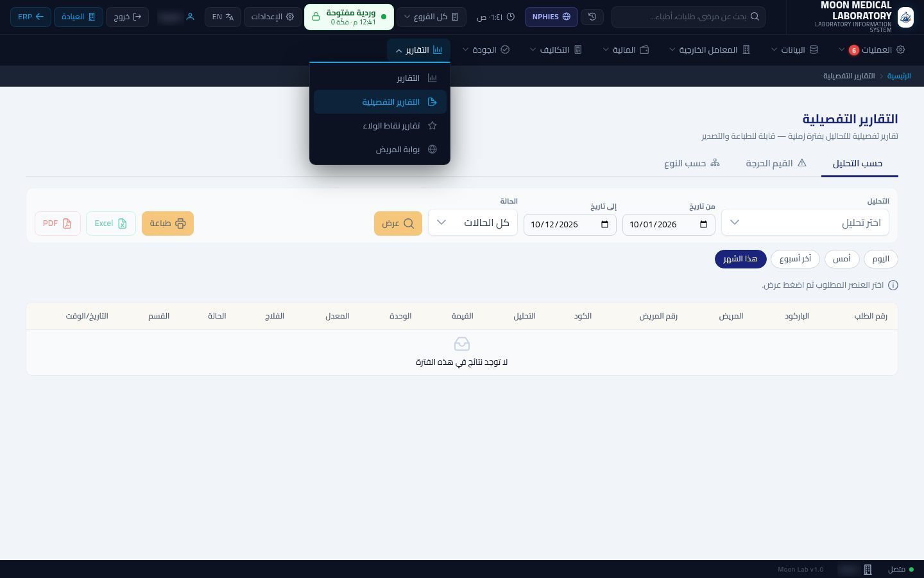Open الإعدادات settings
This screenshot has height=578, width=924.
273,17
